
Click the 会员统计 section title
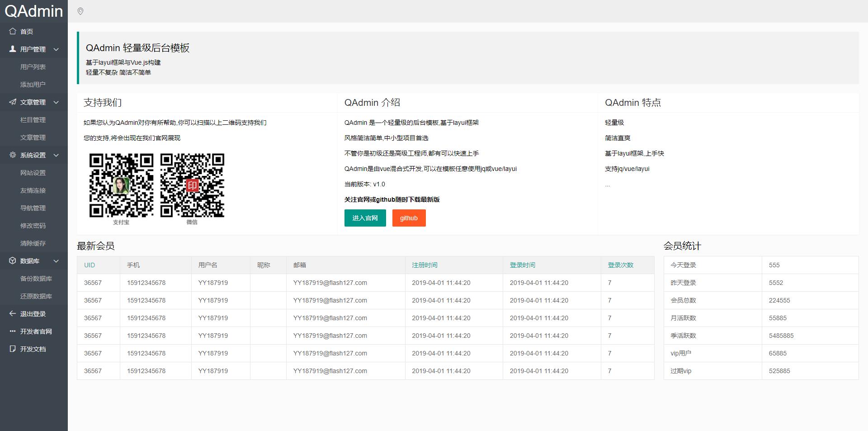pyautogui.click(x=682, y=246)
